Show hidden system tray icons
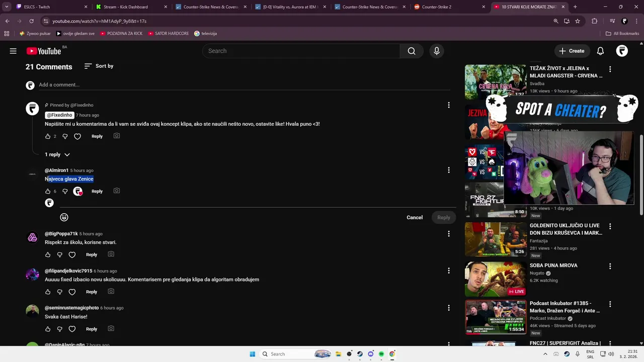 pyautogui.click(x=545, y=354)
